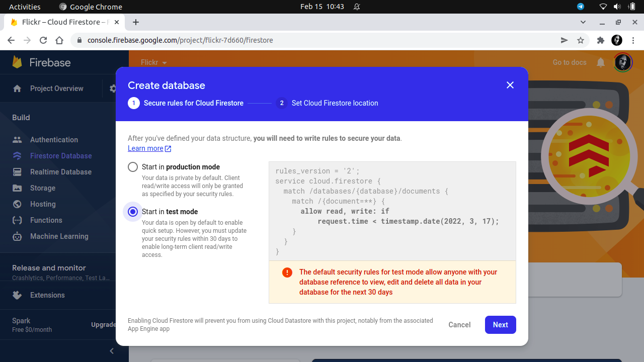The width and height of the screenshot is (644, 362).
Task: Collapse the sidebar with chevron arrow
Action: [112, 351]
